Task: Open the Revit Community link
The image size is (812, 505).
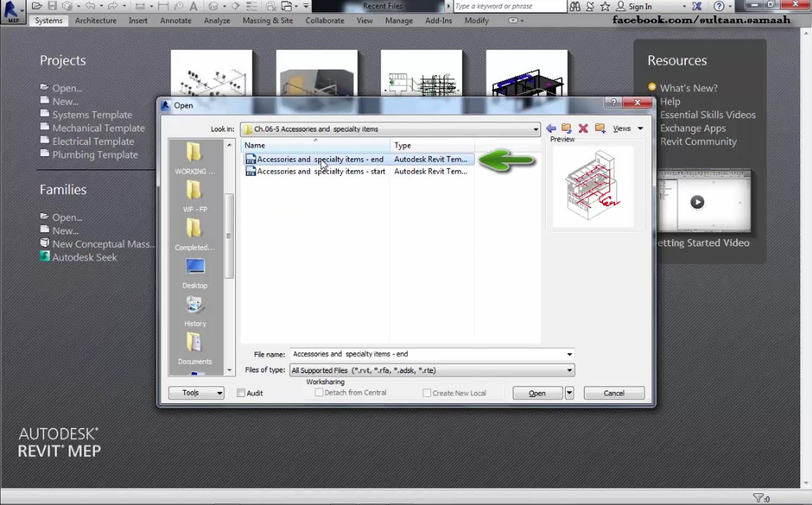Action: [698, 141]
